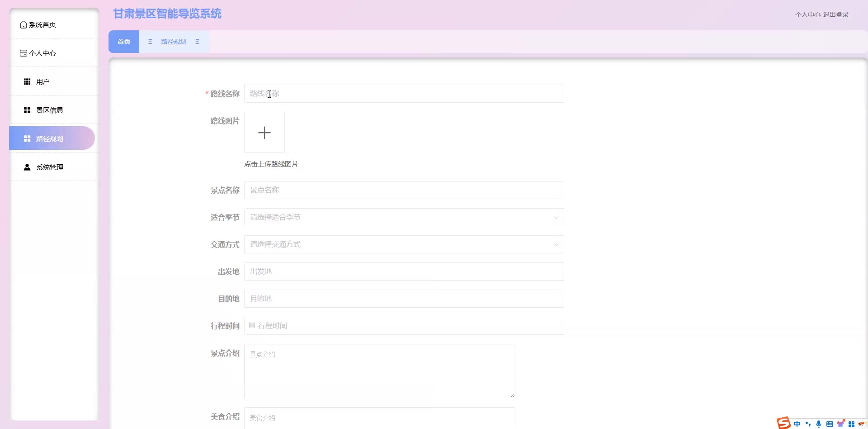Click the 美食介绍 field label
The image size is (868, 429).
[225, 416]
